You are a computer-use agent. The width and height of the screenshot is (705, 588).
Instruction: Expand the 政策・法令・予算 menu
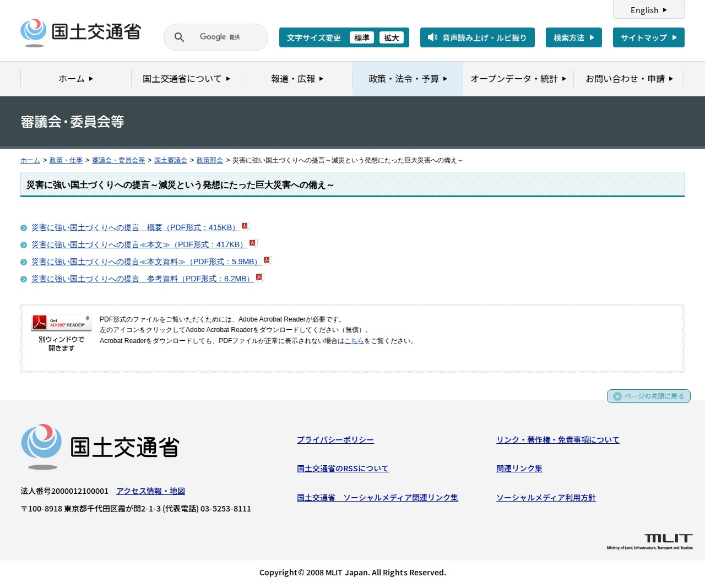pos(408,79)
